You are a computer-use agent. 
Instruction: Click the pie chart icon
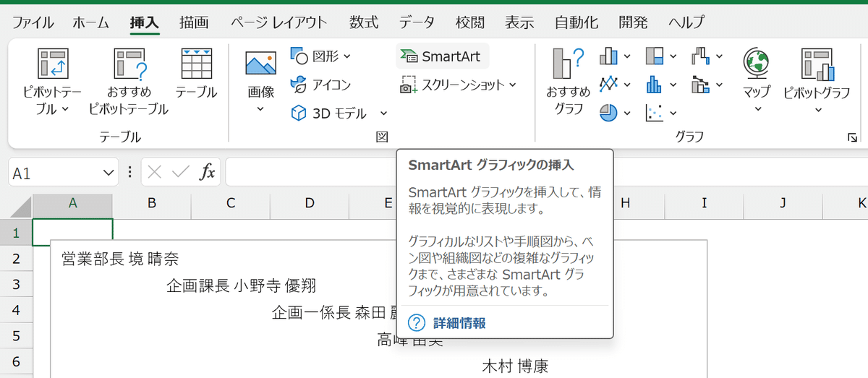[x=609, y=113]
